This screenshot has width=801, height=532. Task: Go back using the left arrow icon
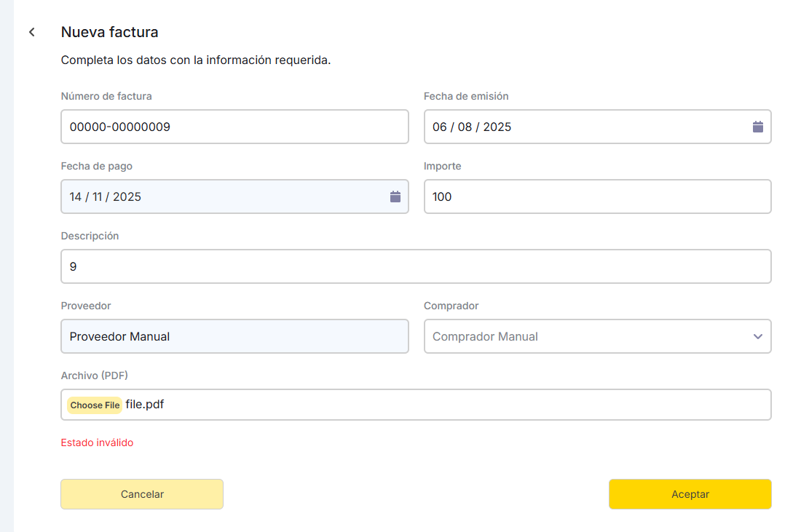[32, 32]
